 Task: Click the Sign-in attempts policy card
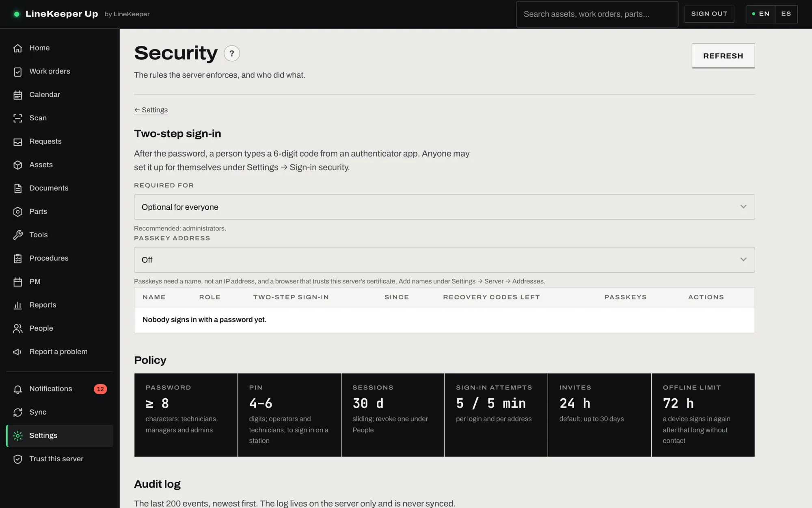click(x=496, y=415)
